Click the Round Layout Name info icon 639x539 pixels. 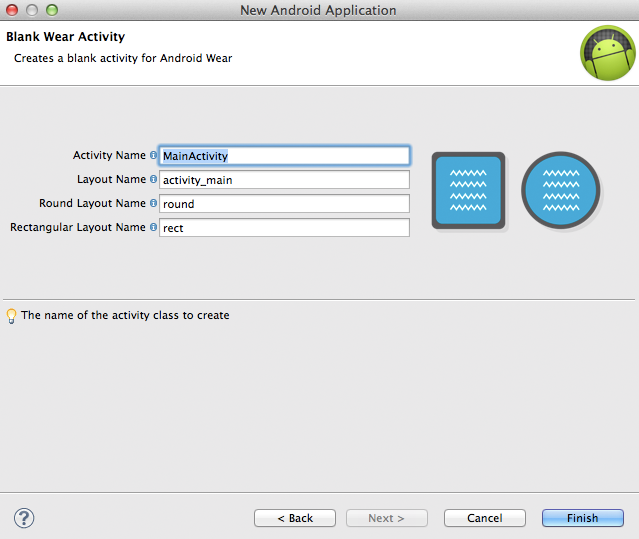153,203
